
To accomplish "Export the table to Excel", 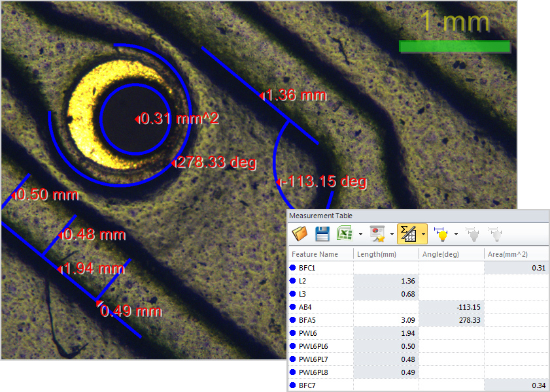I will 344,233.
